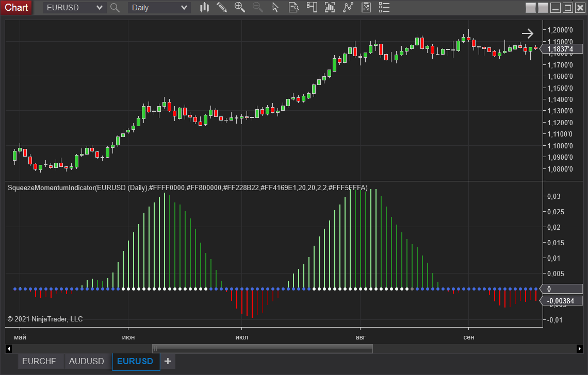
Task: Open the data box icon
Action: coord(294,7)
